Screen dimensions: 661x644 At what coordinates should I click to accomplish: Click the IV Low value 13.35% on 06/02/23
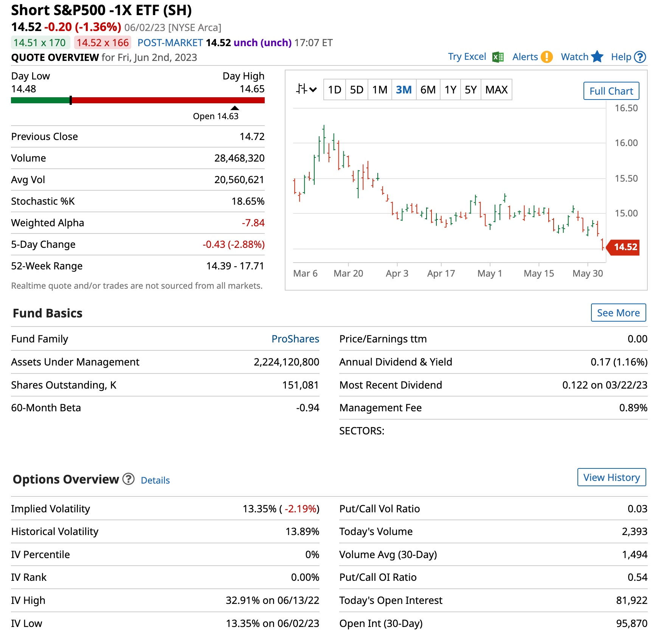272,624
